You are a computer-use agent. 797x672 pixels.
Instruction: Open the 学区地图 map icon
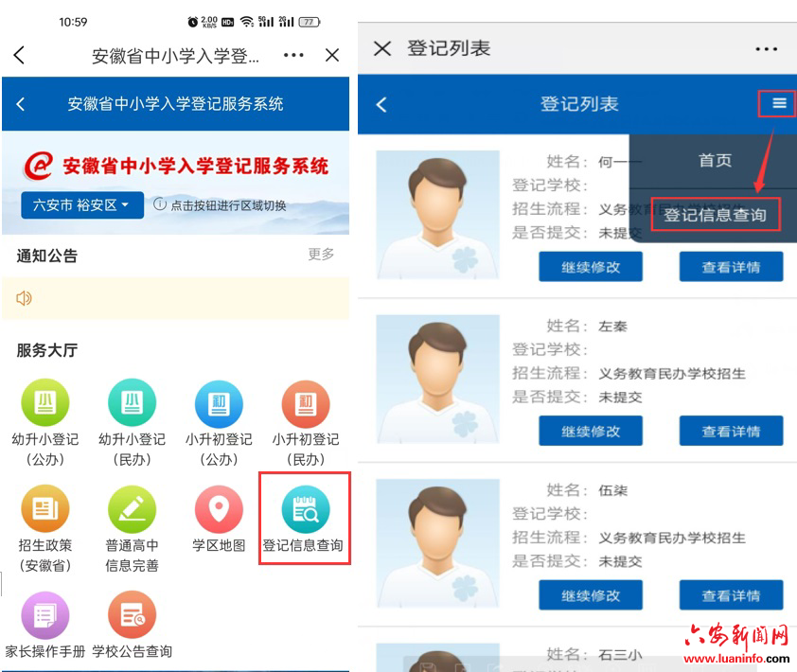point(219,510)
